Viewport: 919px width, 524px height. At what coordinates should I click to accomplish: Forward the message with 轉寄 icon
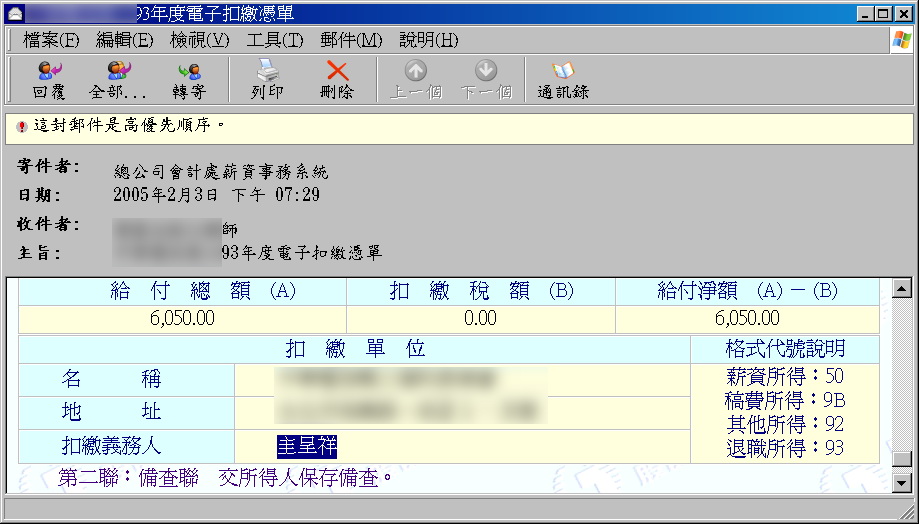point(189,80)
